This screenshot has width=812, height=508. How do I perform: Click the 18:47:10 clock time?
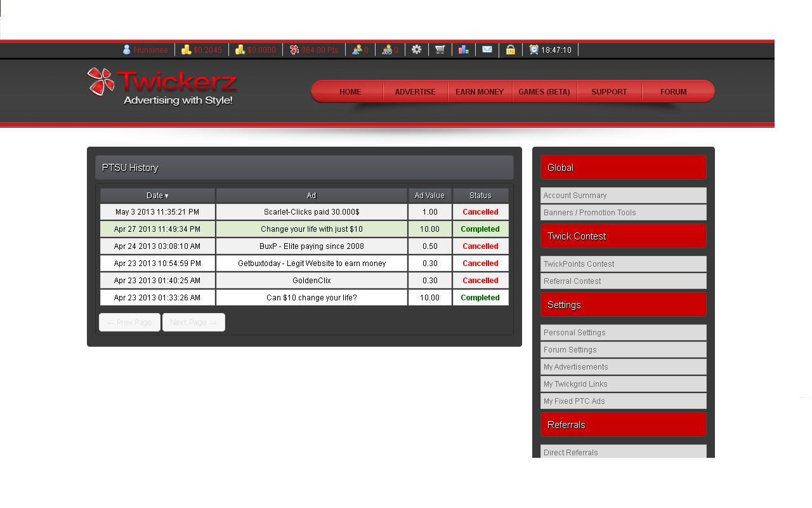556,50
